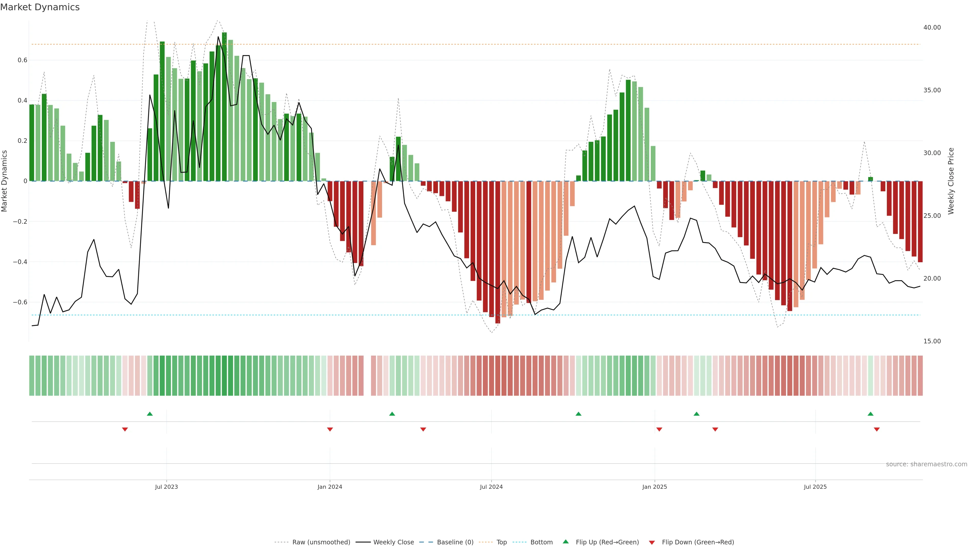Click the red Flip Down marker at Jan 2024

coord(330,429)
